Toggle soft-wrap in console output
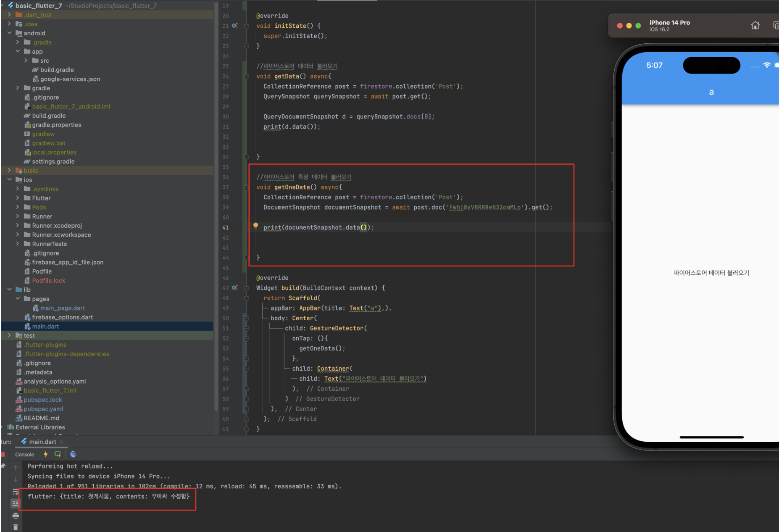Image resolution: width=779 pixels, height=532 pixels. (16, 492)
